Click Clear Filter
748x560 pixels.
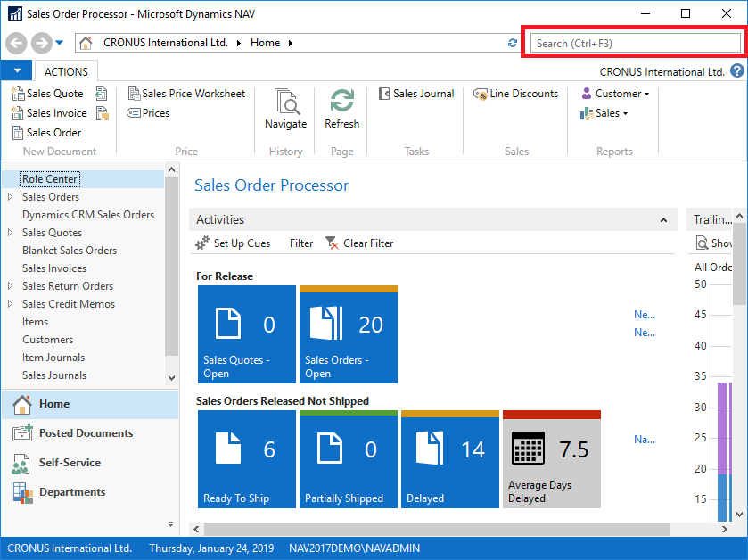tap(359, 243)
